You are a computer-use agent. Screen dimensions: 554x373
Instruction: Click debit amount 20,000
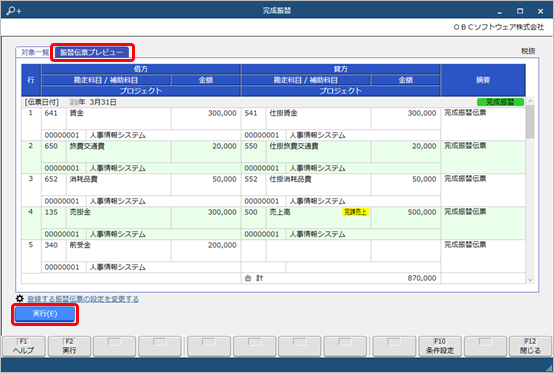(224, 146)
